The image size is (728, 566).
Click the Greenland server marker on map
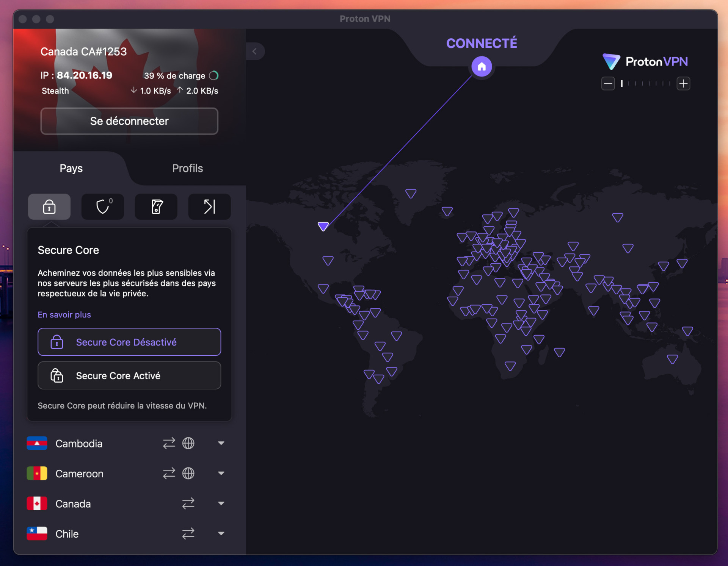(411, 193)
